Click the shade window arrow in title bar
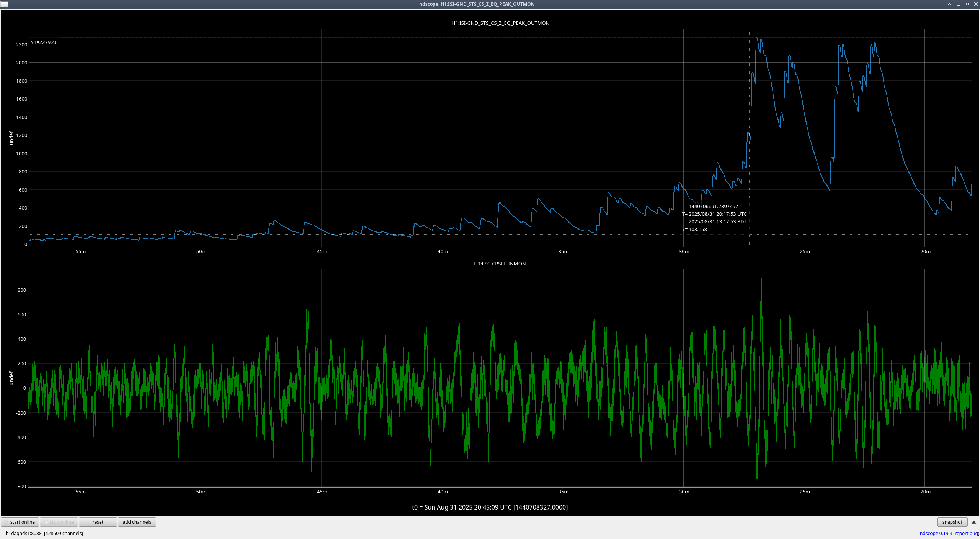This screenshot has height=539, width=980. pyautogui.click(x=949, y=4)
